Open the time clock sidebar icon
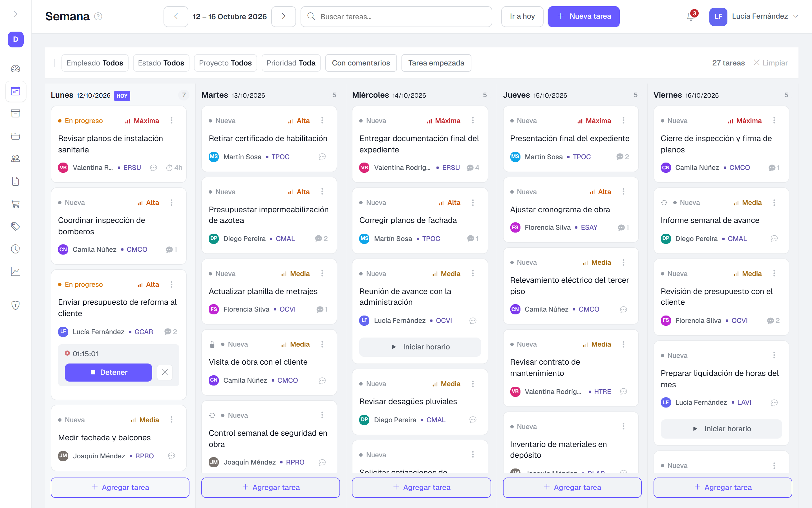Viewport: 812px width, 508px height. point(16,249)
